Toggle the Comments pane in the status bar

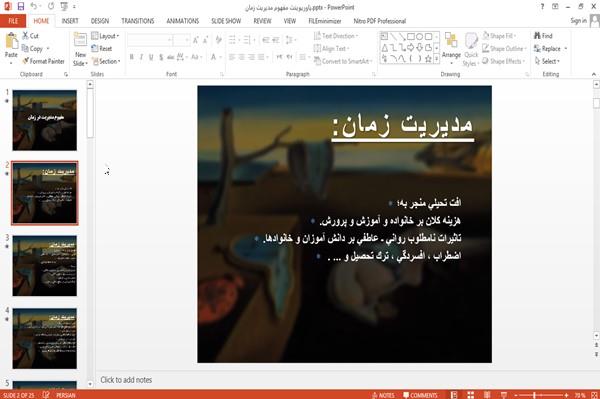point(420,395)
